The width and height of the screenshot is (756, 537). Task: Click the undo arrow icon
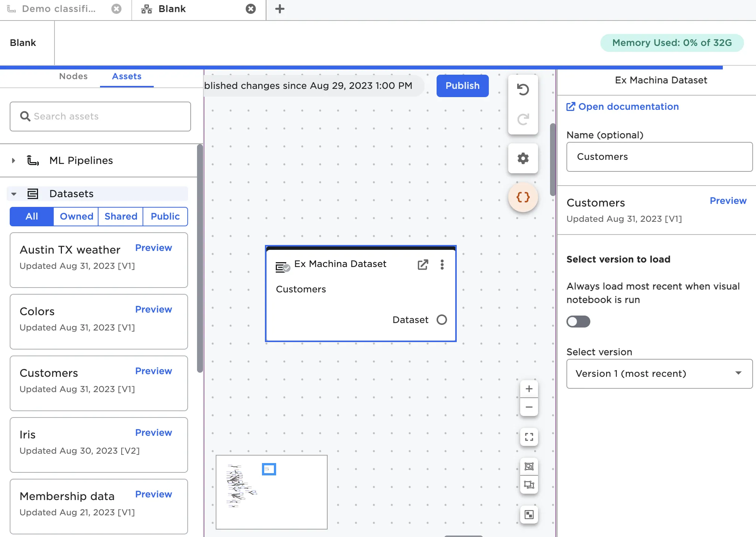click(x=523, y=90)
